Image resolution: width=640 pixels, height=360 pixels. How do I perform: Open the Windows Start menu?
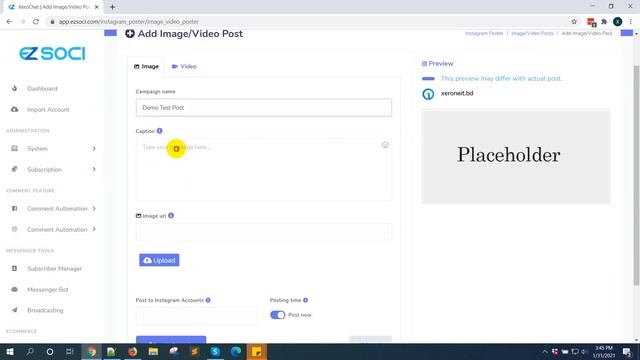[x=10, y=351]
